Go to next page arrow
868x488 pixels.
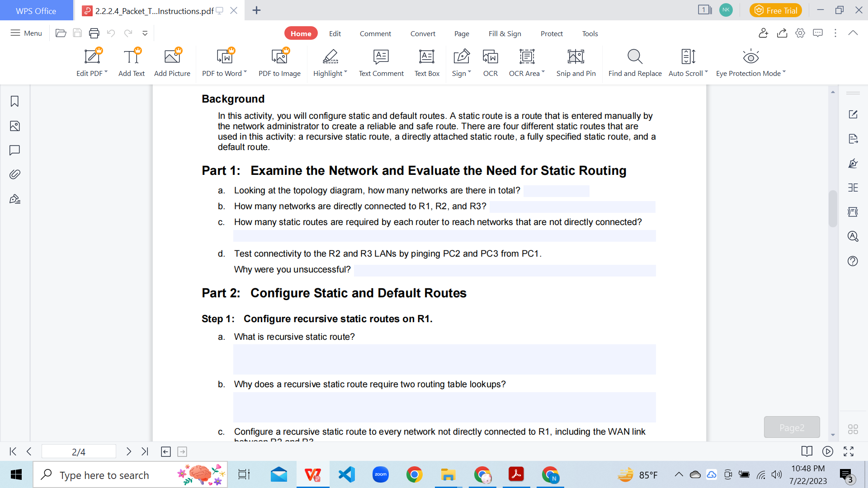point(129,451)
